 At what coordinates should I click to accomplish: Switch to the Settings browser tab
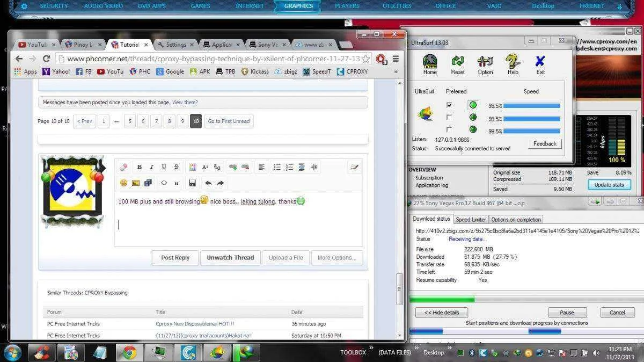pos(175,45)
